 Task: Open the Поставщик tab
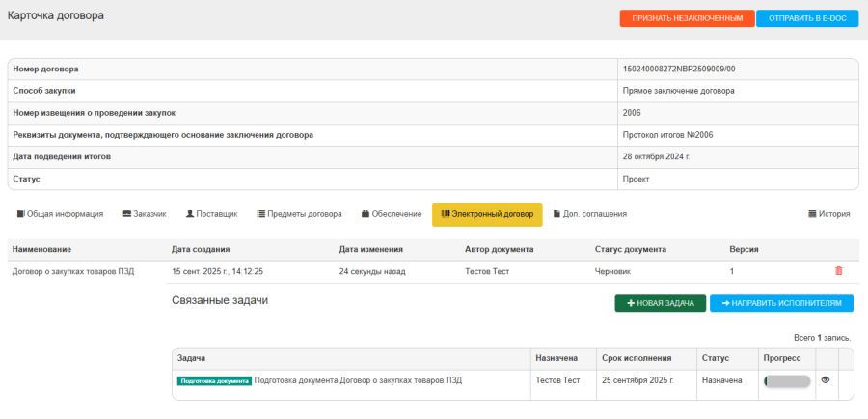coord(211,214)
